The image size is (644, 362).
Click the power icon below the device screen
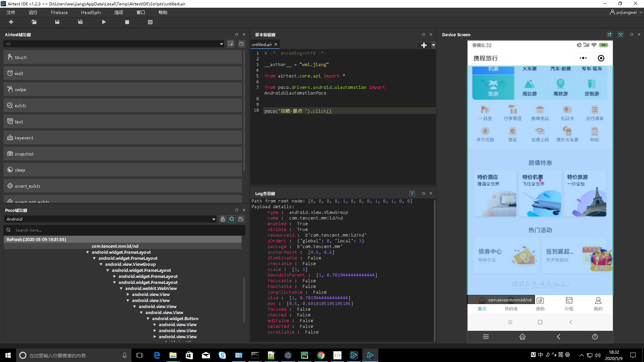pyautogui.click(x=595, y=337)
